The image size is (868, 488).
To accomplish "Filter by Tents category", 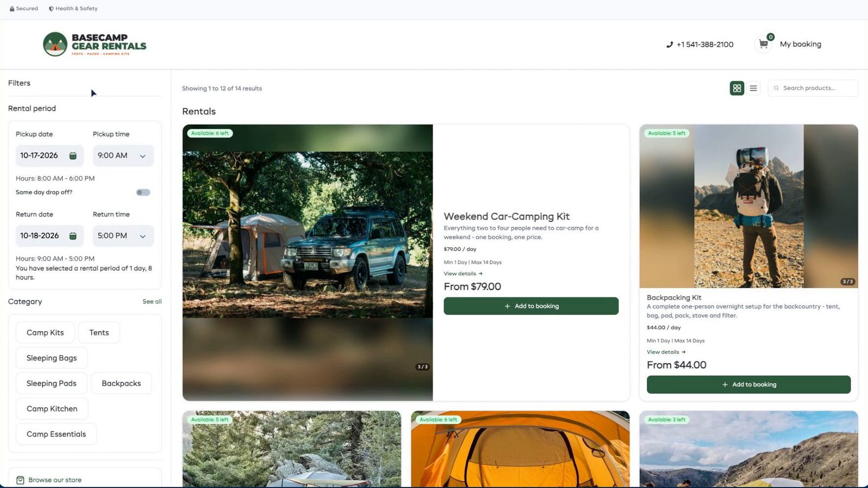I will pos(99,333).
